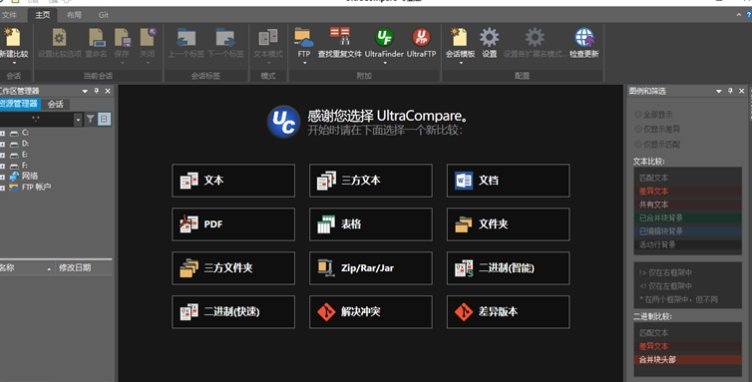Screen dimensions: 752x382
Task: Expand the FTP 帐户 node
Action: [x=2, y=188]
